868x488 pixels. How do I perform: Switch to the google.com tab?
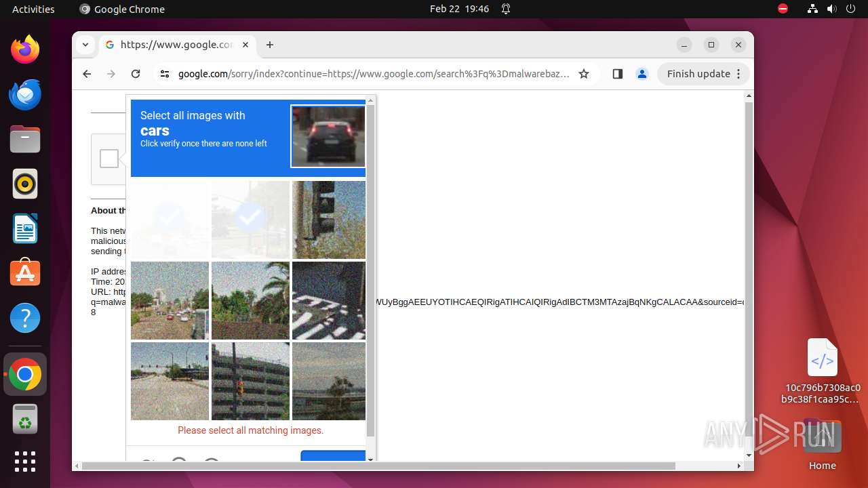pyautogui.click(x=178, y=45)
